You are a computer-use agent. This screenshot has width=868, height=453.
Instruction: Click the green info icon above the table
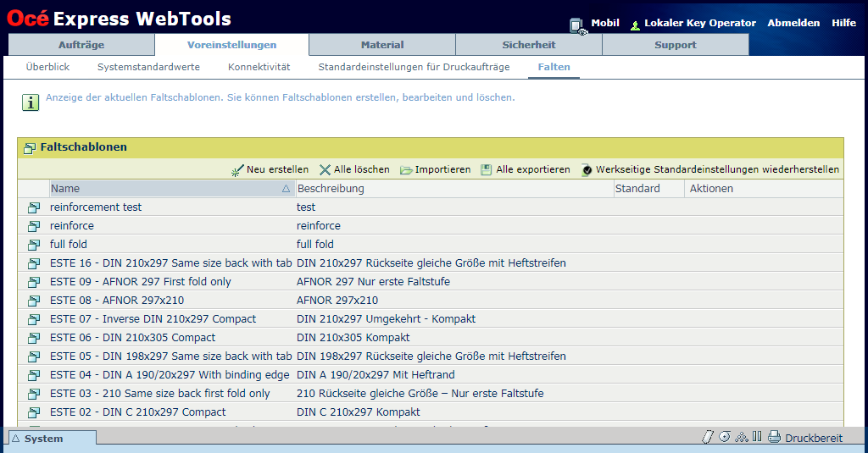pyautogui.click(x=31, y=102)
